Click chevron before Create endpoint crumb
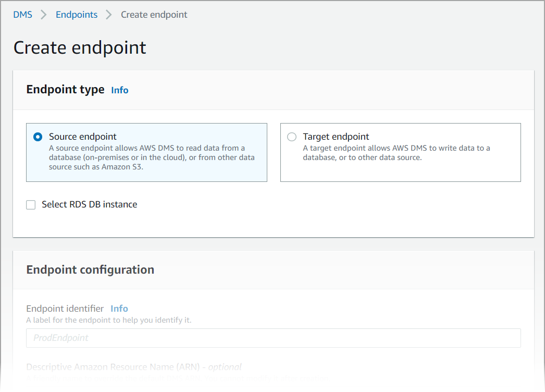This screenshot has width=545, height=392. pos(109,15)
